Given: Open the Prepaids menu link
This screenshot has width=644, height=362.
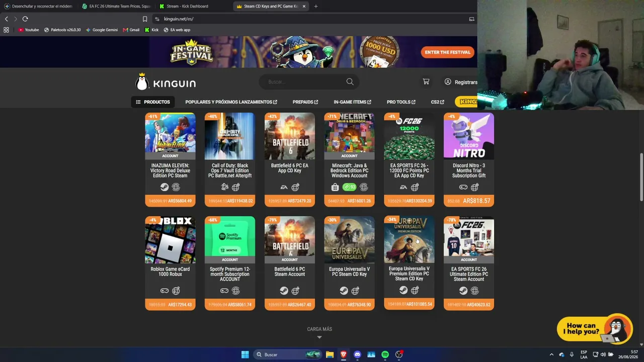Looking at the screenshot, I should click(x=305, y=102).
